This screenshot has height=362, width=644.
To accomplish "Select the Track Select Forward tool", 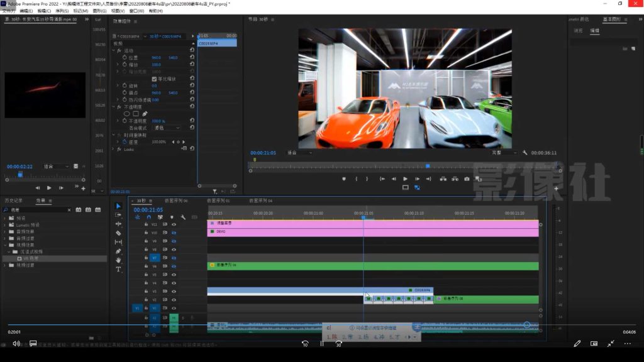I will pyautogui.click(x=118, y=215).
